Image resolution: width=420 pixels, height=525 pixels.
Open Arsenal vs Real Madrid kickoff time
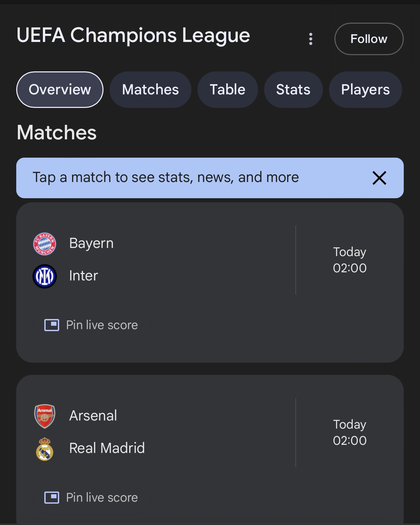click(350, 432)
